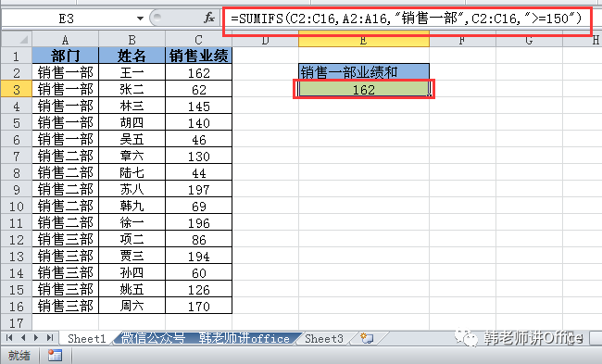Click the cell with name 周六
Viewport: 602px width, 364px height.
[x=132, y=306]
